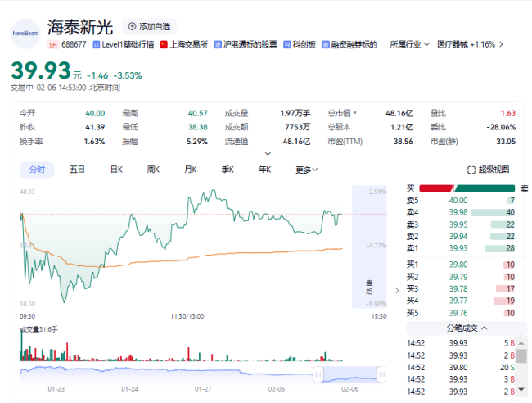
Task: Select the 分时 chart tab
Action: [37, 170]
